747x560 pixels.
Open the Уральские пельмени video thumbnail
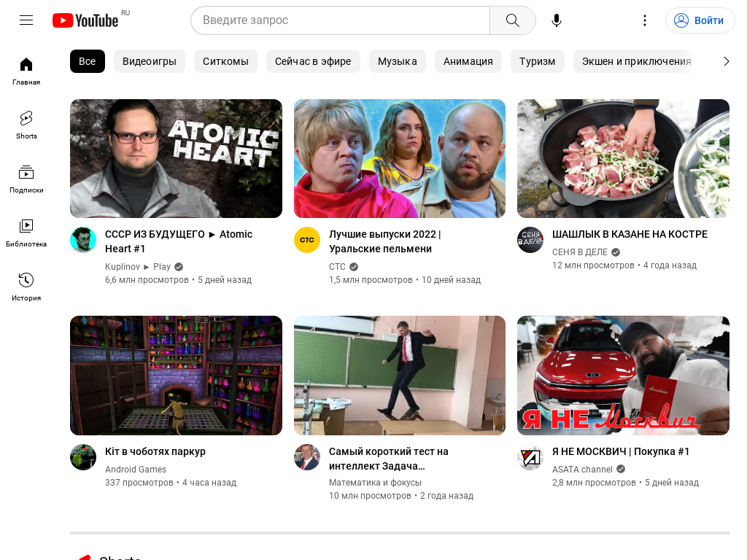pyautogui.click(x=400, y=158)
